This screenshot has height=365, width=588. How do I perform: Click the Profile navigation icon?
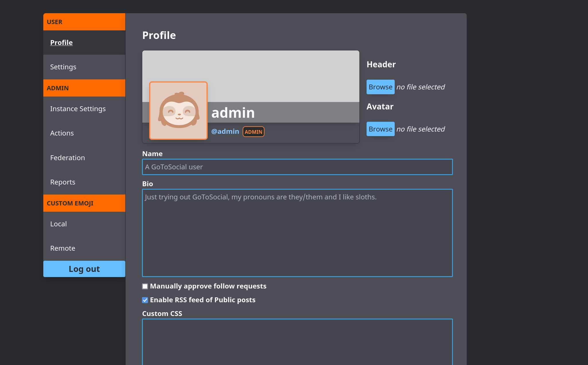[61, 42]
